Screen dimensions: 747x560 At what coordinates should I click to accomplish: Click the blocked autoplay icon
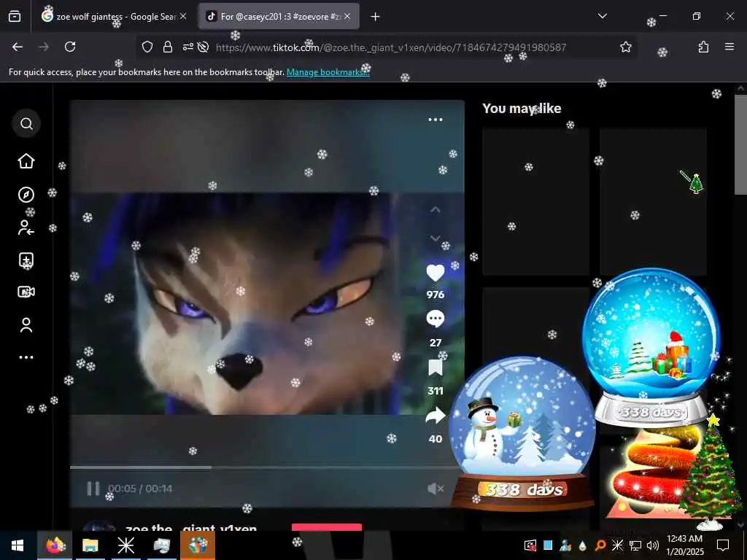tap(204, 47)
